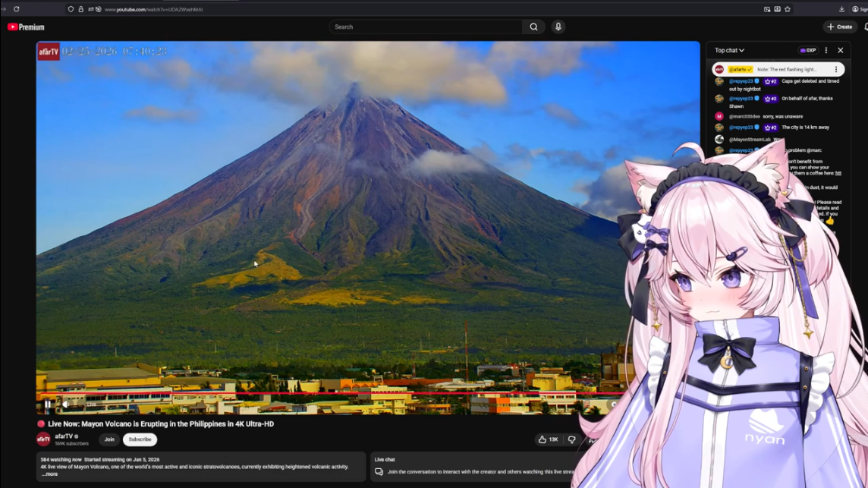Seek on the red video progress bar
This screenshot has width=868, height=488.
coord(332,393)
